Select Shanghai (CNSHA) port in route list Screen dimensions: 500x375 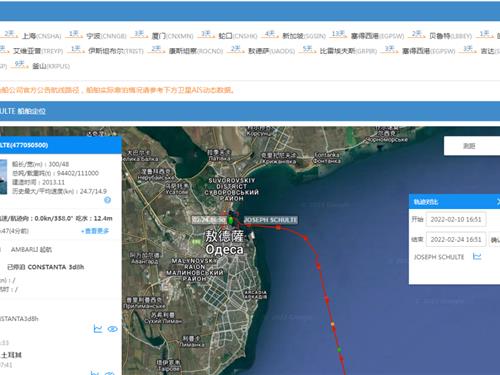(x=42, y=36)
